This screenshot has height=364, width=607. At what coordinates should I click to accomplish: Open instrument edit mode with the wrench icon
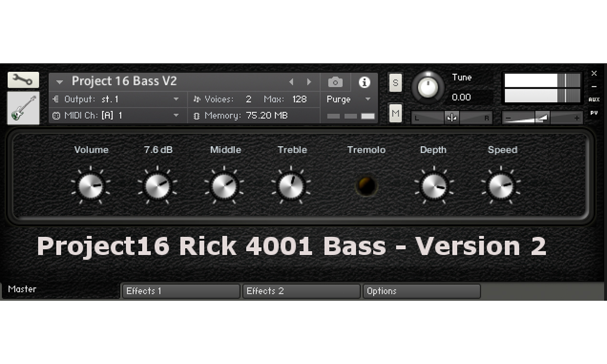23,80
